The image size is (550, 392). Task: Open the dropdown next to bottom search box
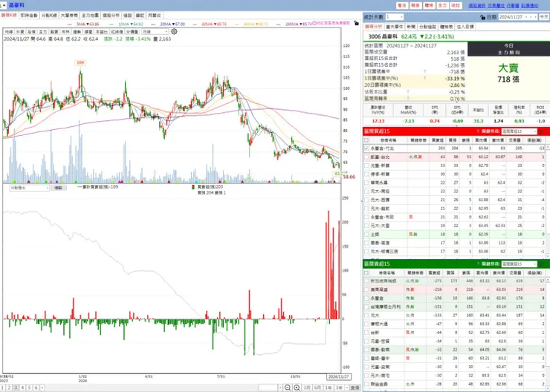(x=280, y=388)
